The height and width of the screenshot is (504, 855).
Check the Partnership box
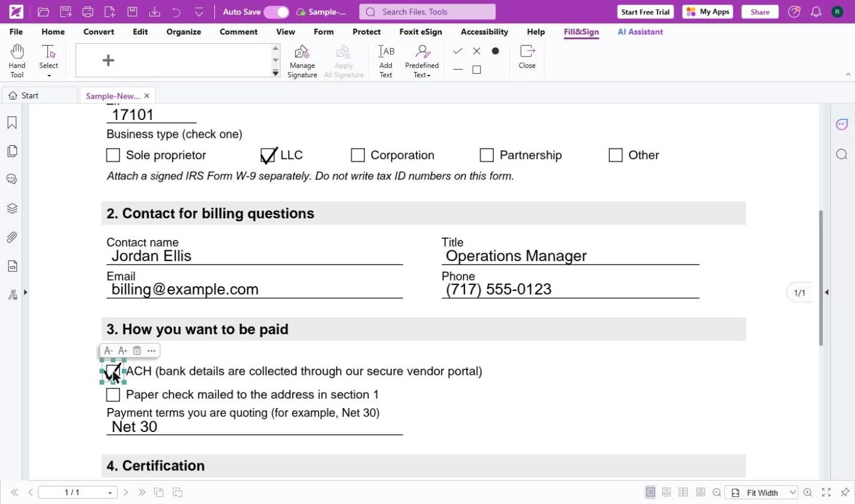[x=487, y=155]
